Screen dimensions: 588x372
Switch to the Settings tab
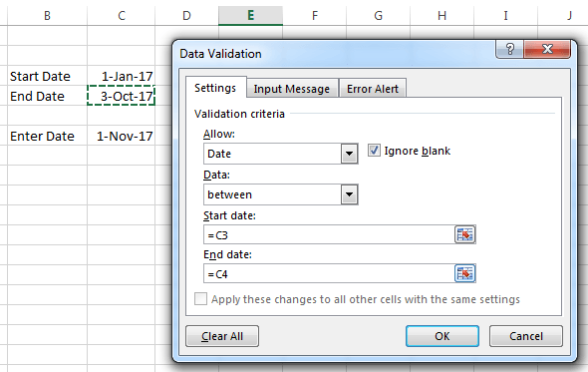[x=215, y=88]
